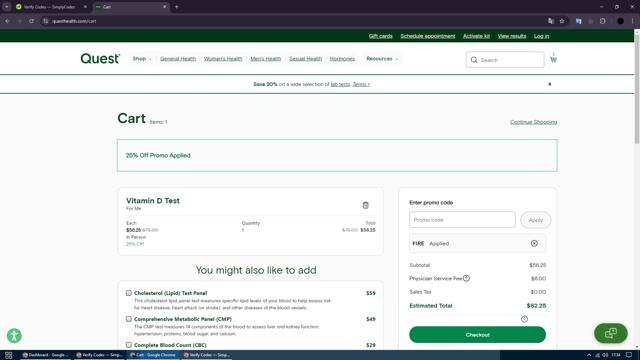Click Vitamin D Test product title
Screen dimensions: 640x360
(x=153, y=200)
